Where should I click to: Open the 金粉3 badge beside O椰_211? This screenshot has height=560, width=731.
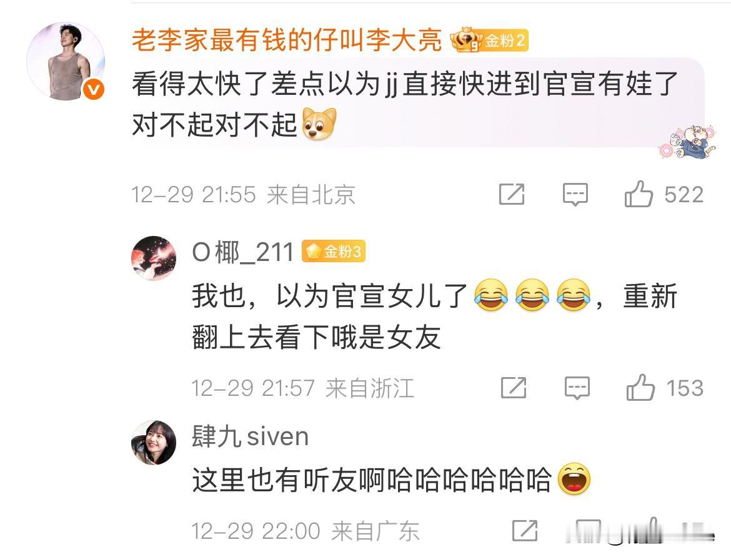coord(334,252)
